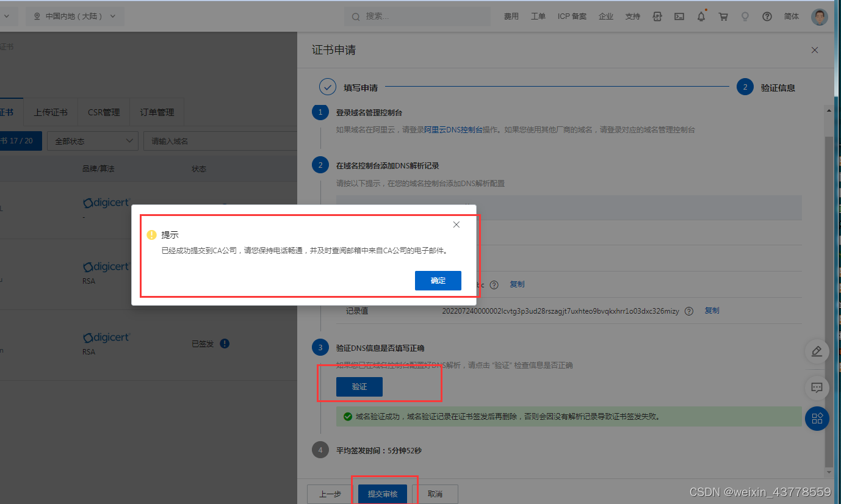Switch to the 订单管理 tab
Image resolution: width=841 pixels, height=504 pixels.
pyautogui.click(x=157, y=112)
